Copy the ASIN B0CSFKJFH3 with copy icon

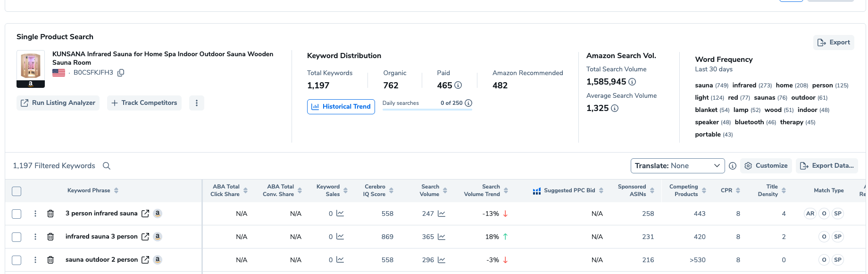click(x=121, y=73)
